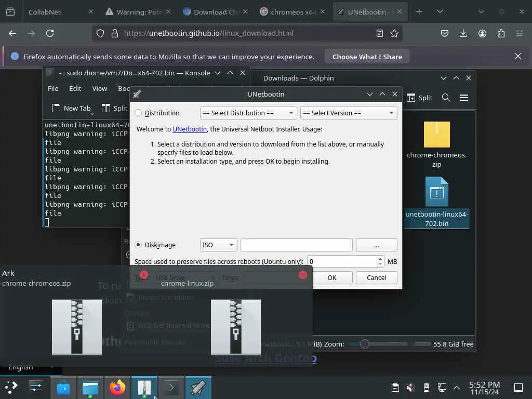The width and height of the screenshot is (532, 399).
Task: Switch to UNetbootin from the taskbar
Action: 198,388
